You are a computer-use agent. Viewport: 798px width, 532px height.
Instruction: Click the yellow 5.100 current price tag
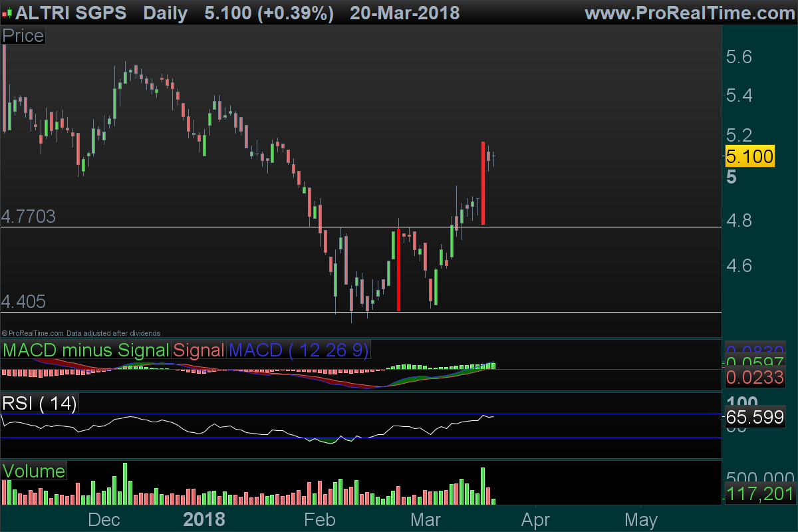(749, 156)
